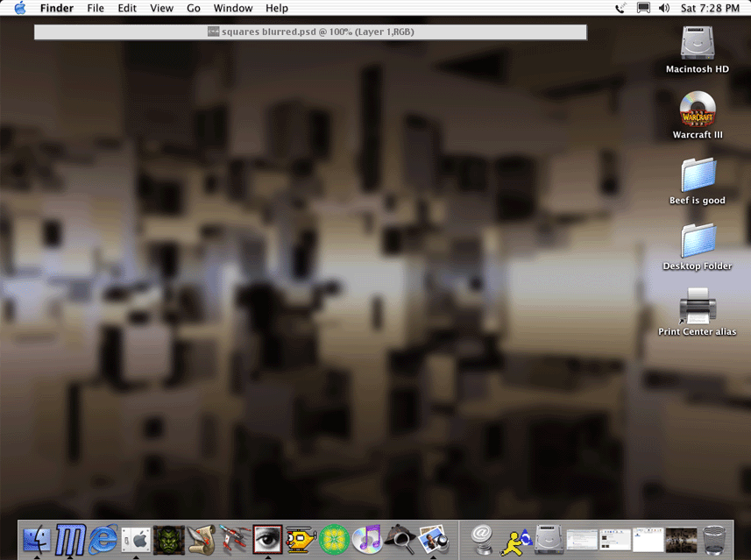Screen dimensions: 751x560
Task: Click the squares blurred.psd title bar
Action: (x=310, y=32)
